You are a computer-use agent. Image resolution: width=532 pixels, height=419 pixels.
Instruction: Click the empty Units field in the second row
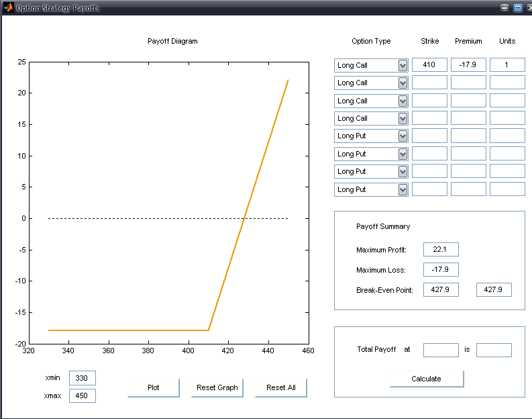tap(507, 83)
